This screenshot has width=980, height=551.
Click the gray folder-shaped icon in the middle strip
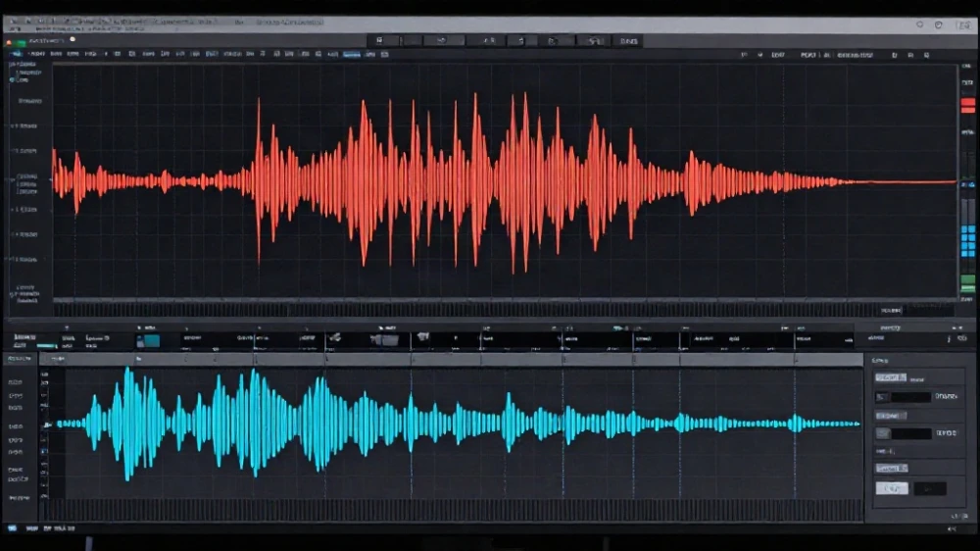coord(384,339)
